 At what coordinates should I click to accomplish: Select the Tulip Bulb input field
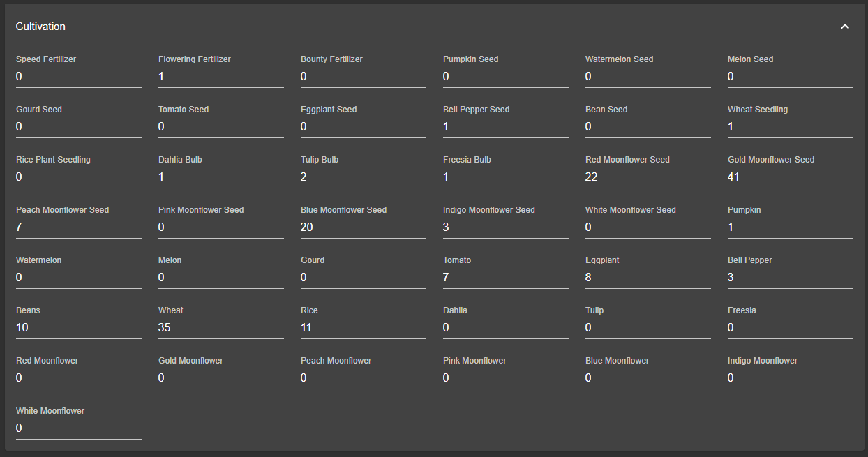point(363,177)
